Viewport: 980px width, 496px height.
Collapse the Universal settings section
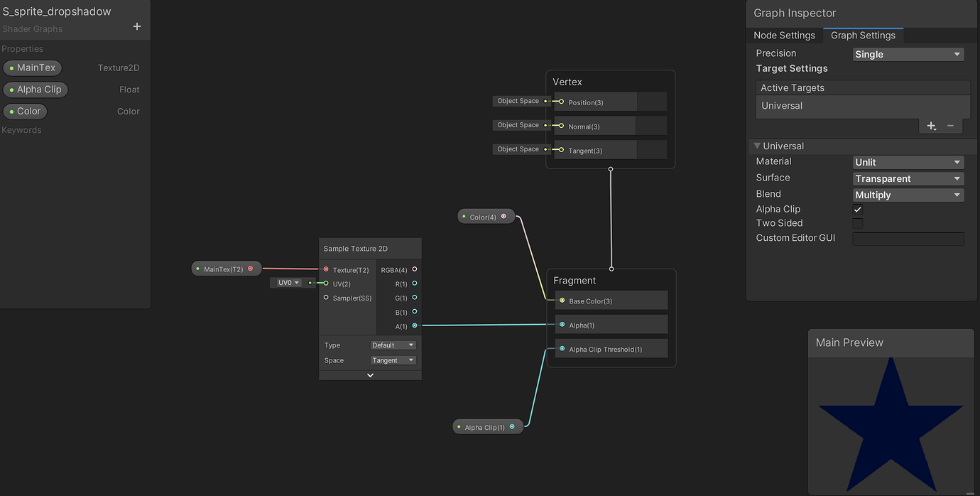pyautogui.click(x=757, y=146)
